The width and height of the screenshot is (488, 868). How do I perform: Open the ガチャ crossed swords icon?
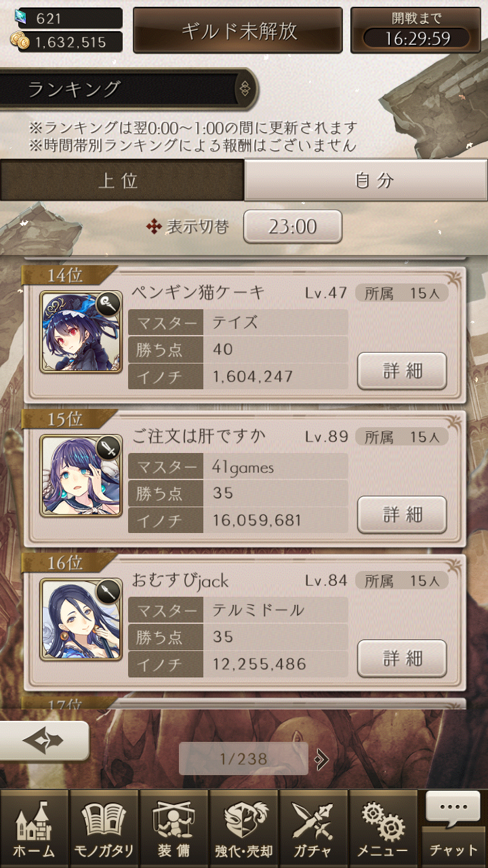coord(313,829)
